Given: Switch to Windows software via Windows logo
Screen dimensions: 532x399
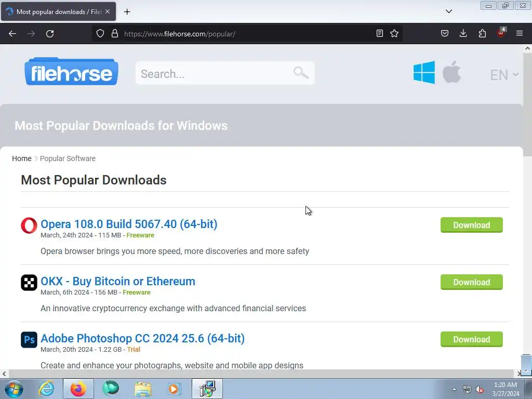Looking at the screenshot, I should coord(424,72).
